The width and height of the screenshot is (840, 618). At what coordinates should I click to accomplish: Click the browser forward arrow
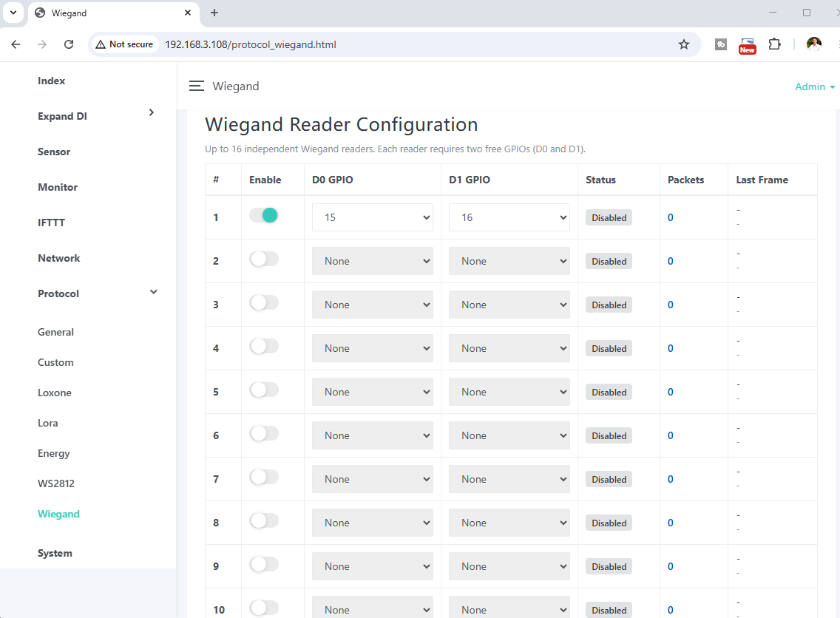click(x=42, y=44)
